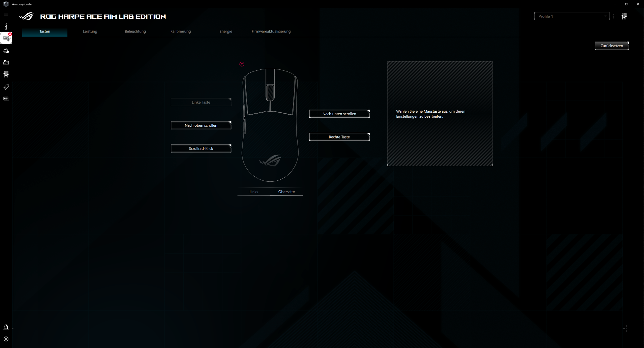Open the Aura Sync triangle icon
644x348 pixels.
(x=6, y=51)
